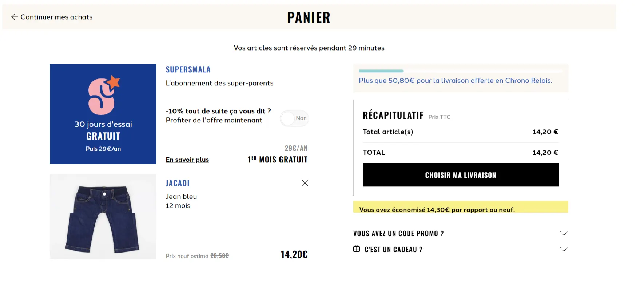Click the back arrow icon
This screenshot has width=644, height=286.
[15, 17]
